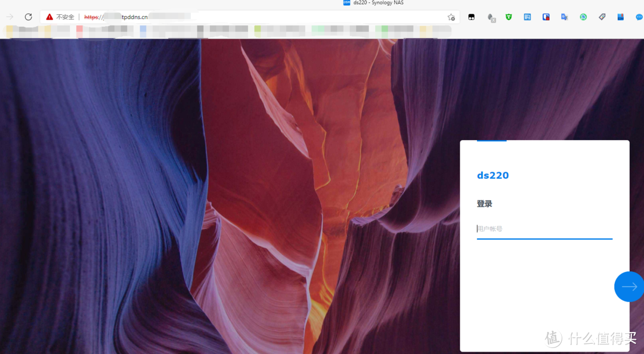This screenshot has width=644, height=354.
Task: Select the ds220 - Synology NAS tab
Action: (x=373, y=2)
